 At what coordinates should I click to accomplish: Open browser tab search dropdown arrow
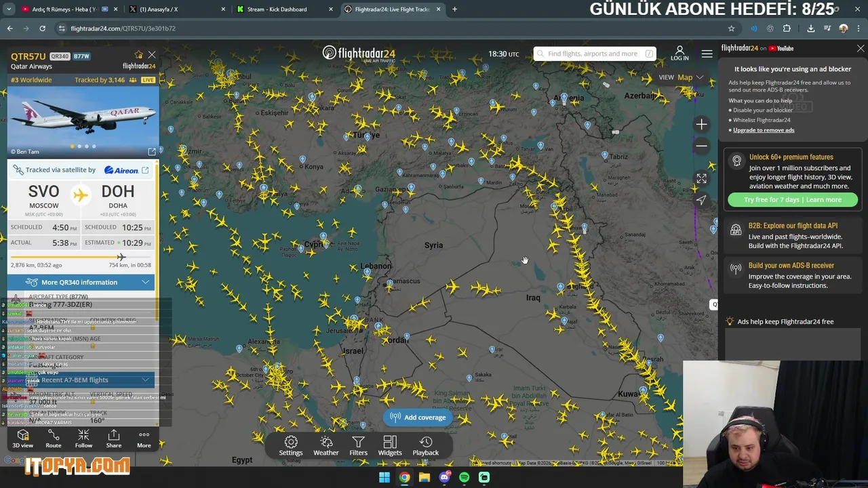coord(9,9)
